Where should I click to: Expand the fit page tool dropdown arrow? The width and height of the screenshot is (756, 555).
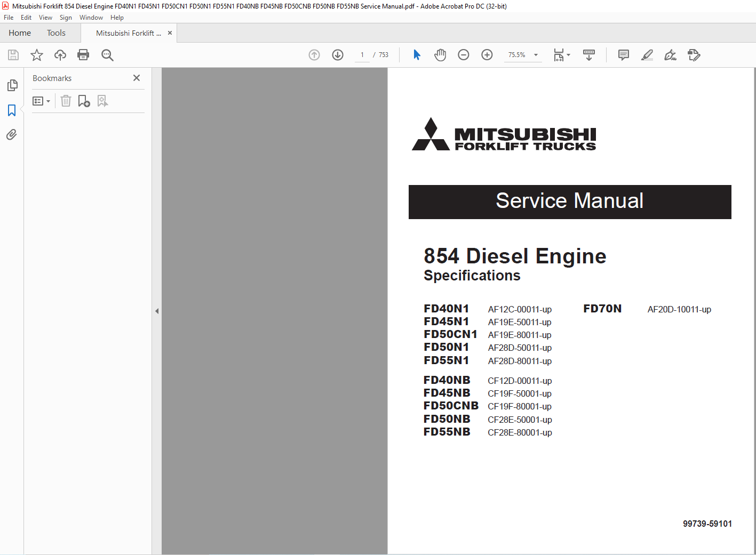tap(568, 55)
